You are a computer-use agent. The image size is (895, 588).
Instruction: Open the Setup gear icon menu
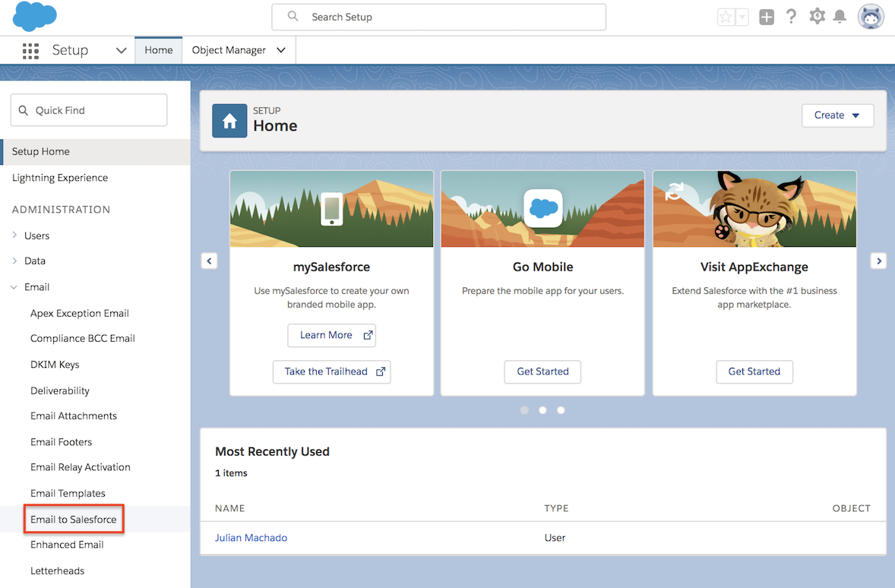tap(817, 16)
